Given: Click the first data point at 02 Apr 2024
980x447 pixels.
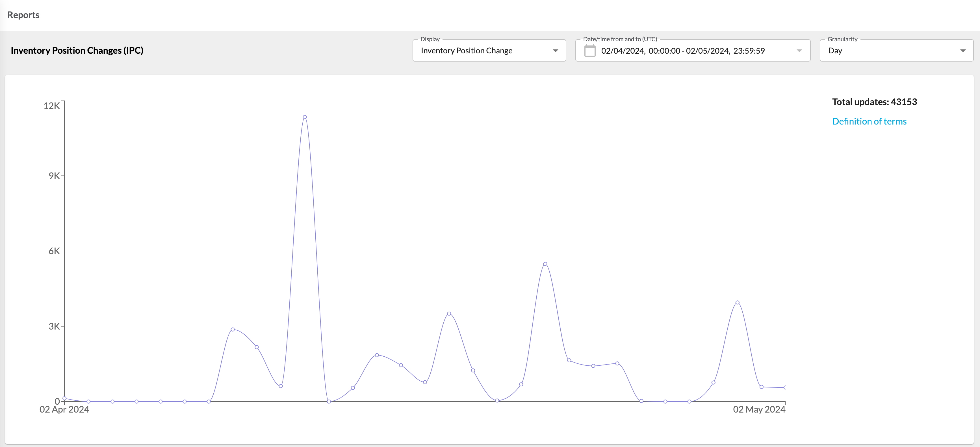Looking at the screenshot, I should point(64,398).
